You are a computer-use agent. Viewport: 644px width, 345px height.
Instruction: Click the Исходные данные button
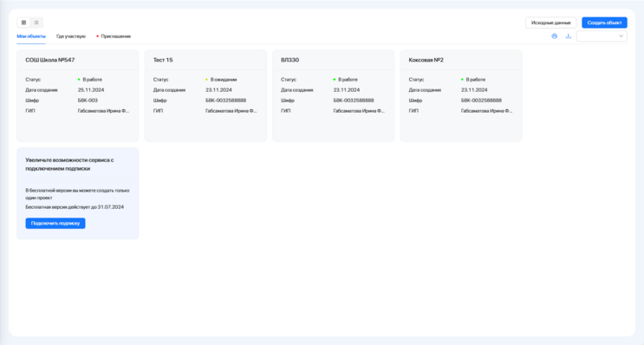[x=550, y=23]
